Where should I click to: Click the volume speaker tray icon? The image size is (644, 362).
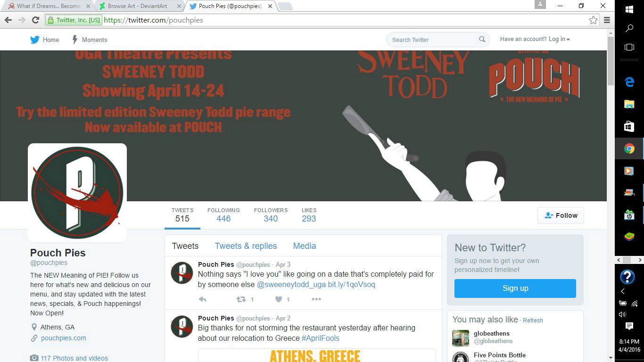pos(622,314)
